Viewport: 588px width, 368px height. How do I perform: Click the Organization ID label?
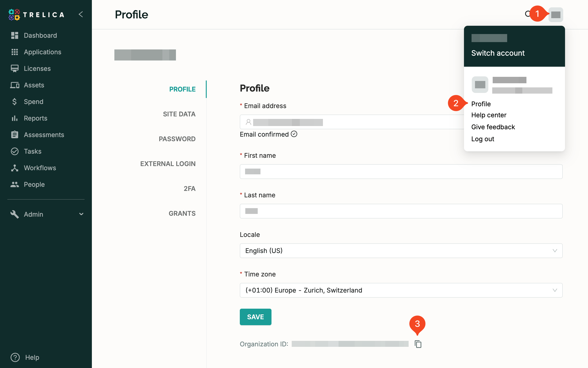[264, 344]
